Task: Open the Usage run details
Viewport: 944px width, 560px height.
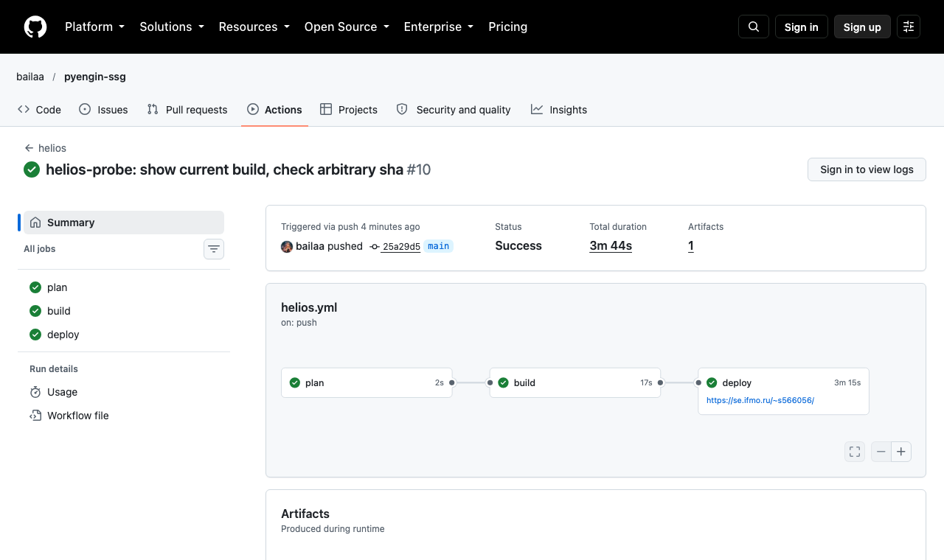Action: click(x=124, y=392)
